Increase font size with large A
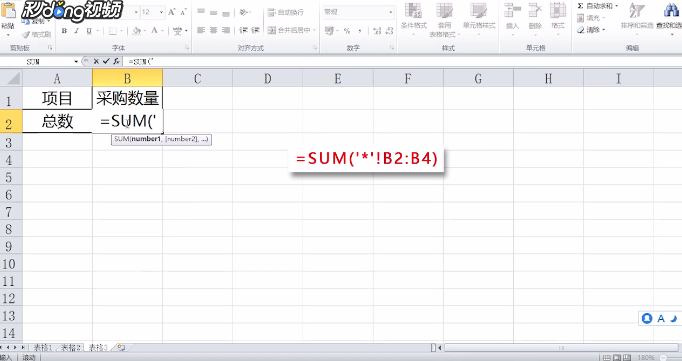The width and height of the screenshot is (682, 361). [x=172, y=12]
